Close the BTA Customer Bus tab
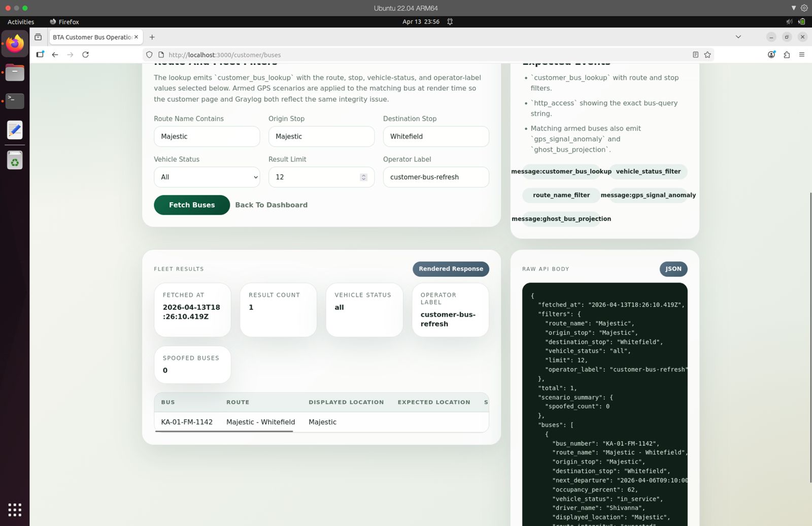The image size is (812, 526). pos(136,37)
